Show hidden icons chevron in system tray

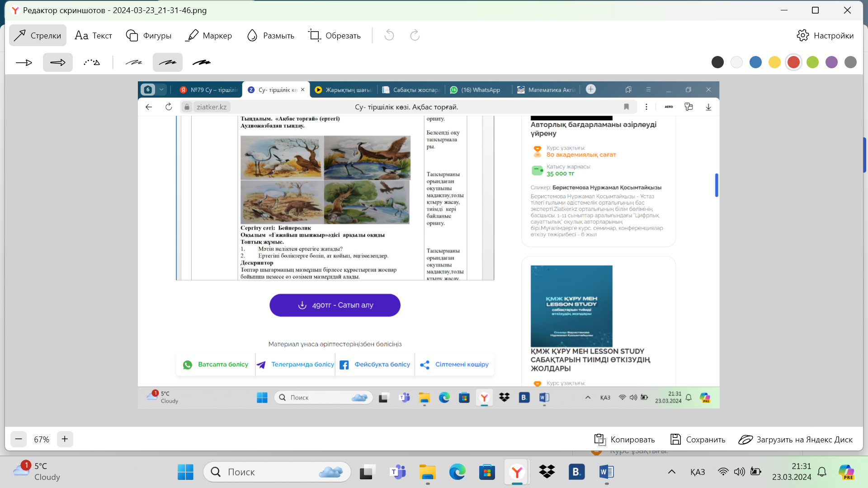[x=672, y=472]
